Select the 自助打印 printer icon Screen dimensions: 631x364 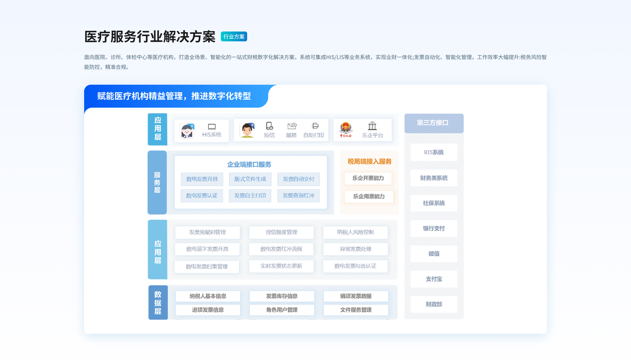pyautogui.click(x=315, y=125)
